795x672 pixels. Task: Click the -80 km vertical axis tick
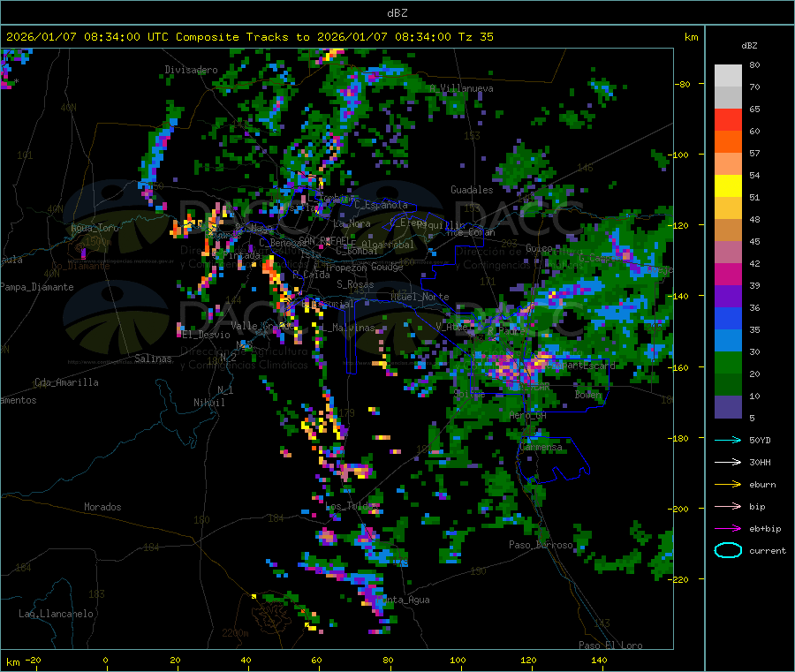[682, 84]
